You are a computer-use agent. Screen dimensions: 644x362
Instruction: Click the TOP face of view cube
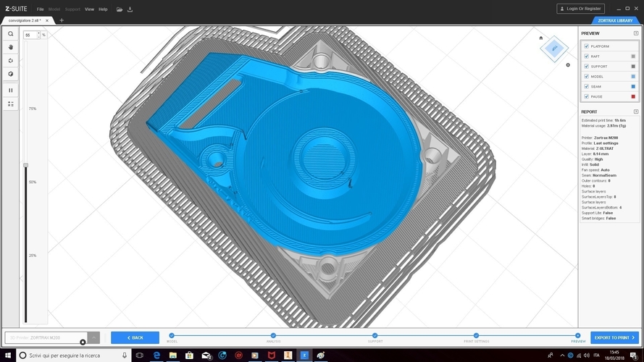pos(554,49)
